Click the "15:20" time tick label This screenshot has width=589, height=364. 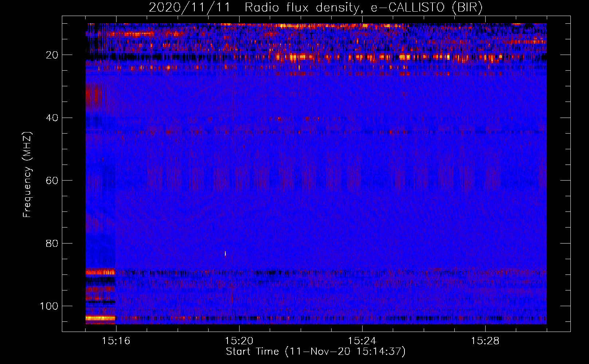[239, 341]
